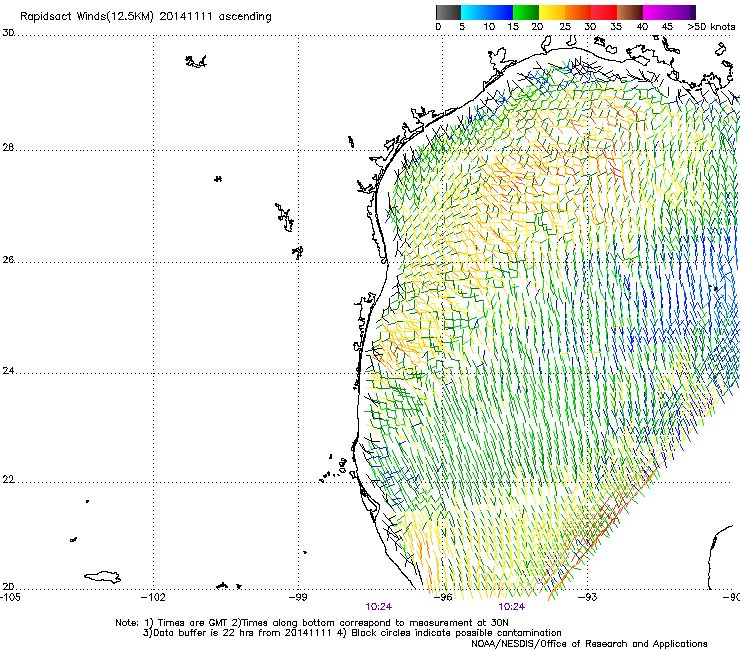This screenshot has height=650, width=740.
Task: Select the red 30–35 knots legend swatch
Action: 604,12
